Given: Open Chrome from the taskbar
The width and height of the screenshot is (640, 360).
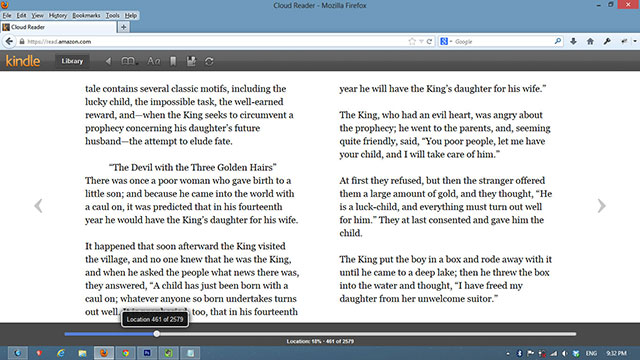Looking at the screenshot, I should tap(125, 353).
